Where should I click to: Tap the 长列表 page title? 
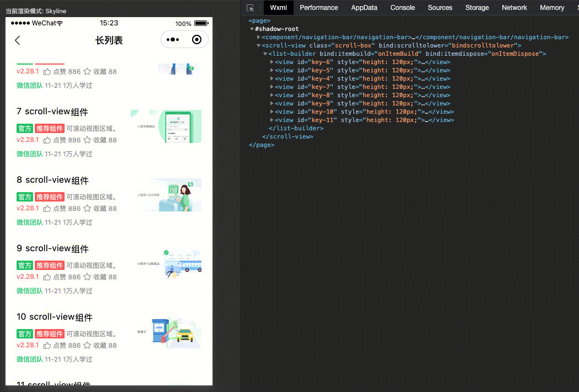(x=109, y=40)
